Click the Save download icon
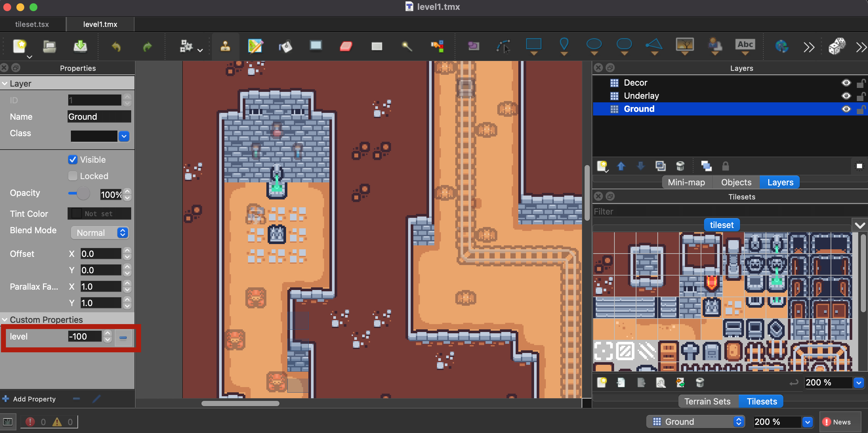The height and width of the screenshot is (433, 868). coord(80,46)
